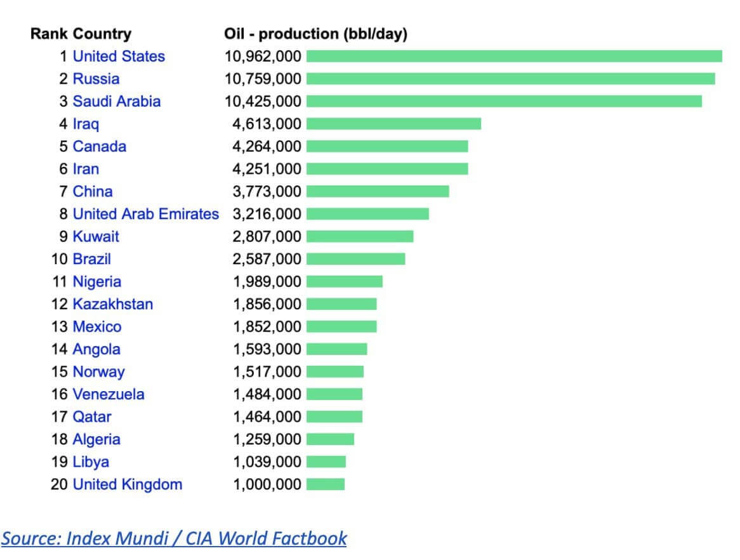
Task: Click the green bar for Iran
Action: (x=387, y=169)
